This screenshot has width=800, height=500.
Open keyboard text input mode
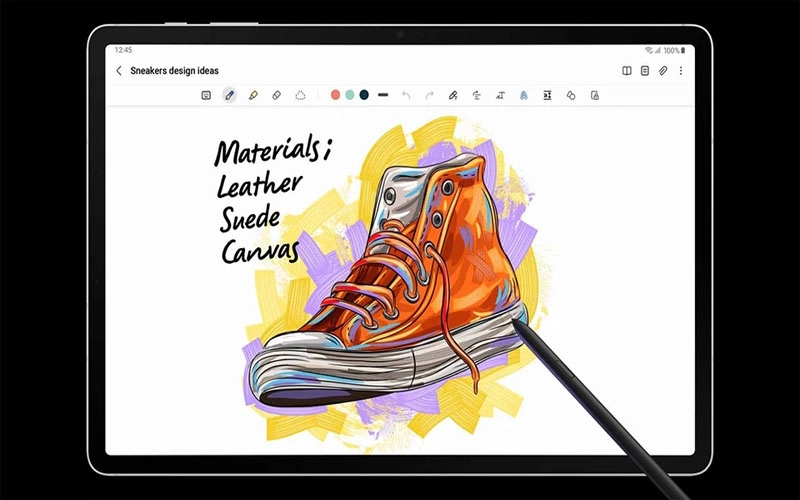[206, 95]
